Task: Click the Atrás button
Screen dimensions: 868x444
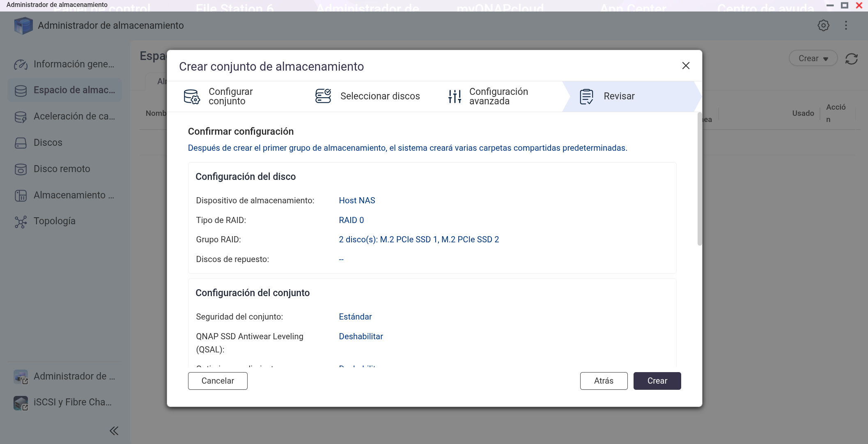Action: tap(604, 381)
